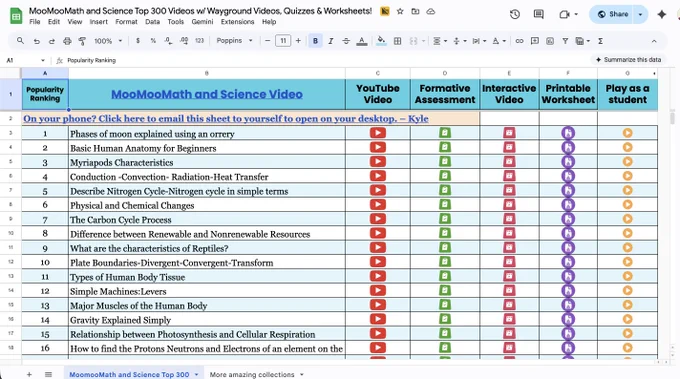Open the borders tool

(397, 41)
